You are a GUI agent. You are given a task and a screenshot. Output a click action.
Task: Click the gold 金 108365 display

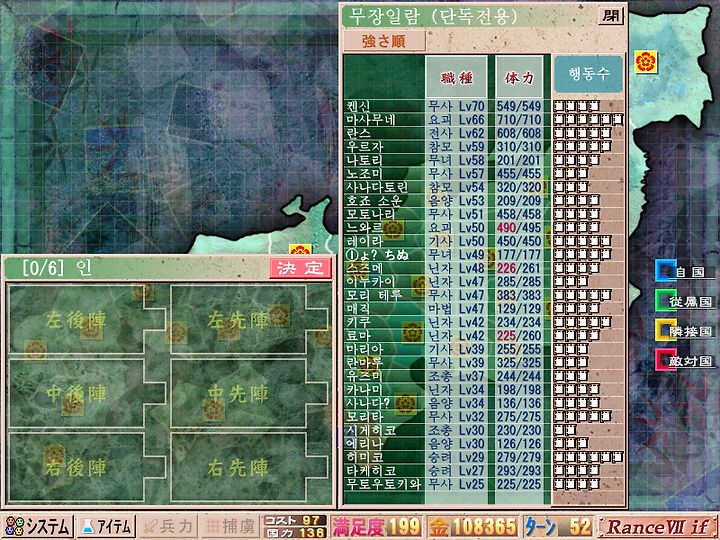tap(474, 526)
